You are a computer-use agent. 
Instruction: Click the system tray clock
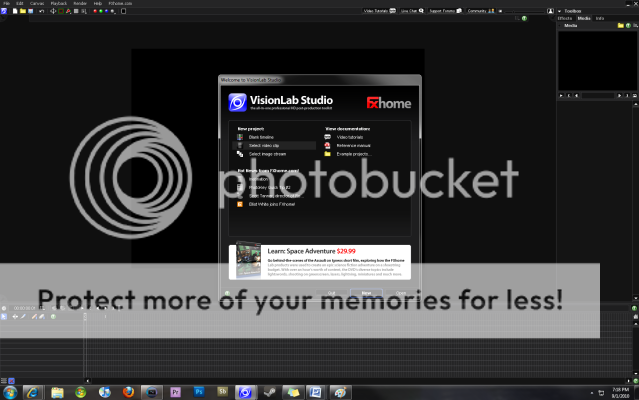[620, 393]
